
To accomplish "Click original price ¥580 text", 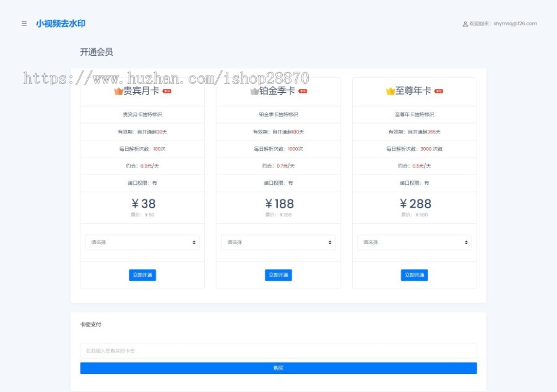I will coord(415,215).
